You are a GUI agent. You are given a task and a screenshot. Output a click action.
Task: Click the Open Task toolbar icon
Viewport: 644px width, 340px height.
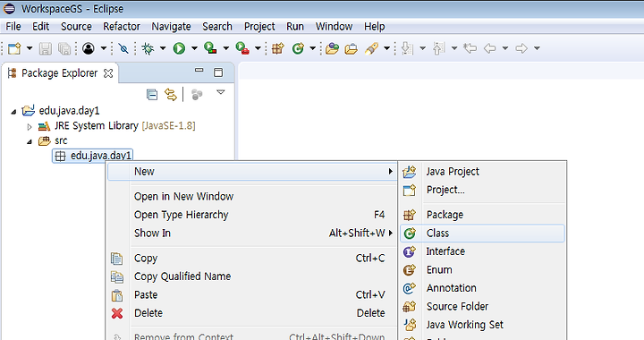(x=352, y=48)
